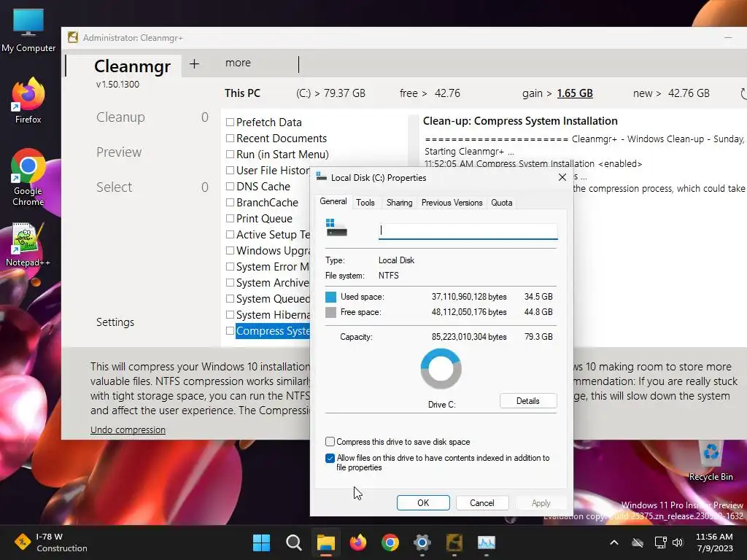The height and width of the screenshot is (560, 747).
Task: Open the My Computer desktop icon
Action: pos(28,30)
